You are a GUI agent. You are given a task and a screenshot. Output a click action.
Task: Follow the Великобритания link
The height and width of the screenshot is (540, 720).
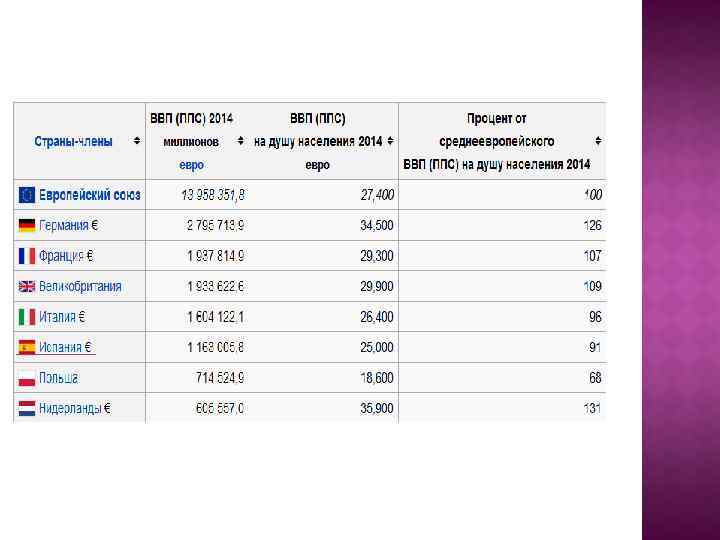(80, 287)
